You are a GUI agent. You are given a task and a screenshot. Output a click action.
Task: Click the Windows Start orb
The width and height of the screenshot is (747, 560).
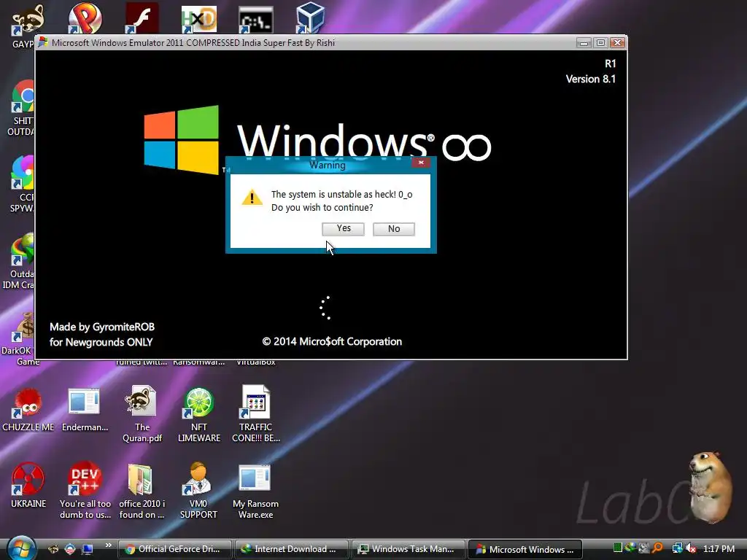[x=21, y=548]
